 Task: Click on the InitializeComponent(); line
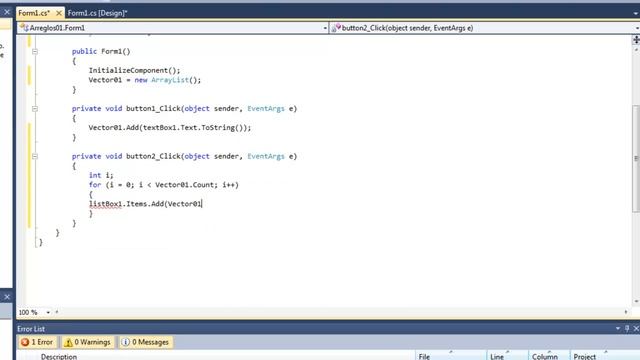[x=134, y=71]
